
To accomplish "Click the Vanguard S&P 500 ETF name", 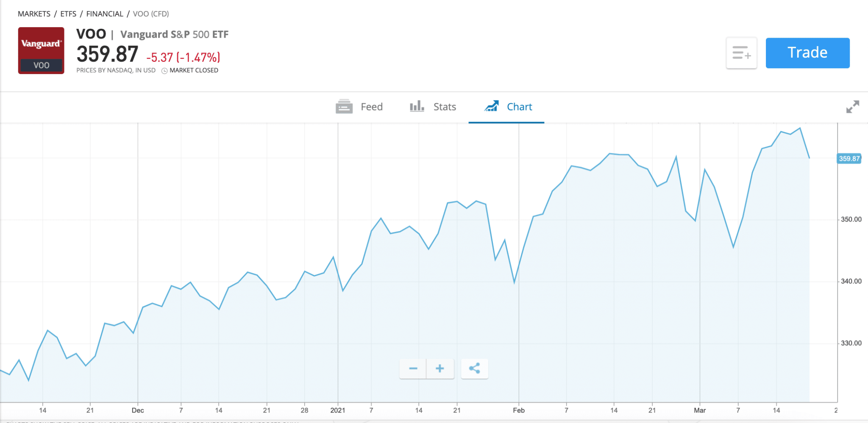I will 174,34.
